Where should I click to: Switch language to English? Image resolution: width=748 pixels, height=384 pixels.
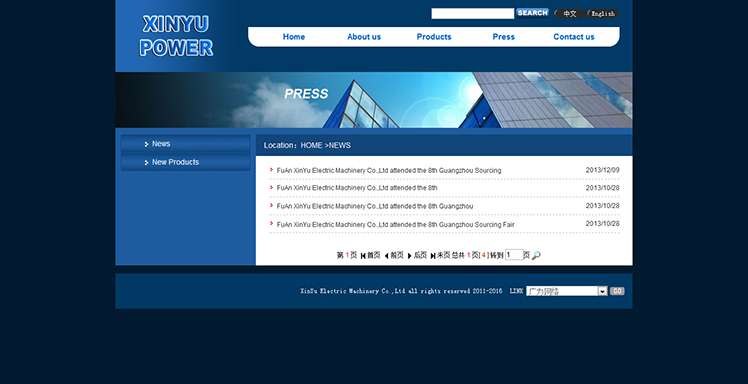point(603,14)
